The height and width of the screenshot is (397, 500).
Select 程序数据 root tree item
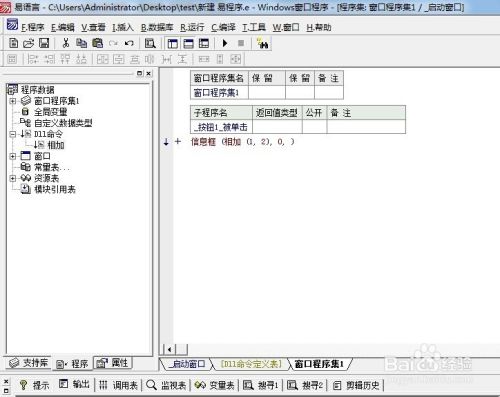(x=37, y=90)
